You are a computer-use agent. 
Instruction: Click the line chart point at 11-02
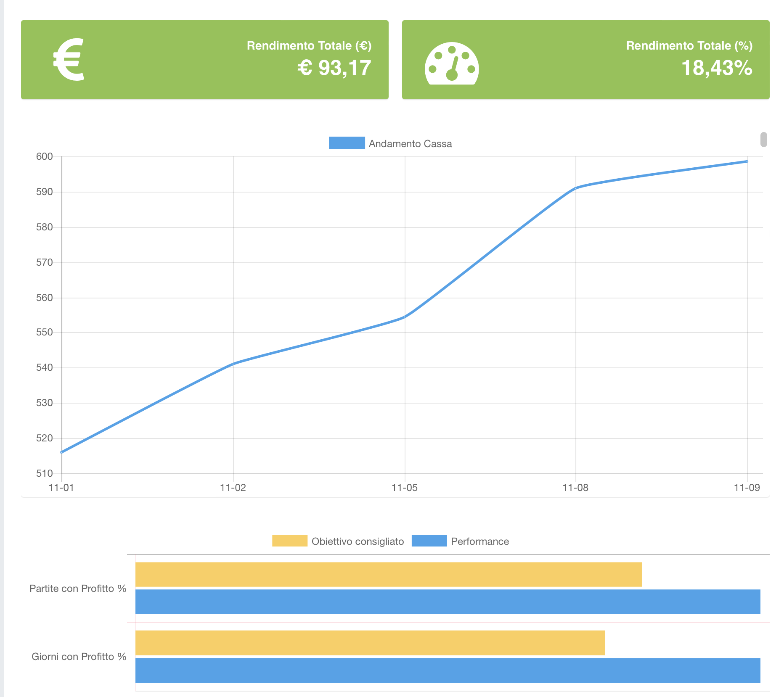click(233, 364)
